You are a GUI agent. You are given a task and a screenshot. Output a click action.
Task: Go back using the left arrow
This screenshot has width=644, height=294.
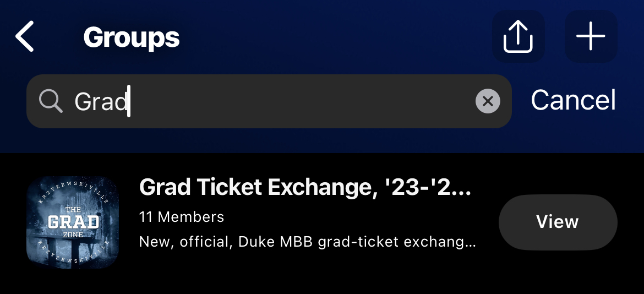(x=25, y=37)
